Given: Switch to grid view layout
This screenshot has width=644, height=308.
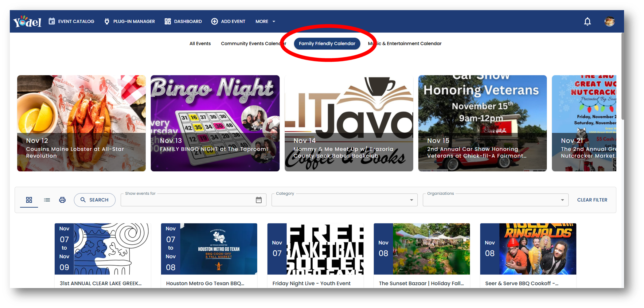Looking at the screenshot, I should click(29, 200).
